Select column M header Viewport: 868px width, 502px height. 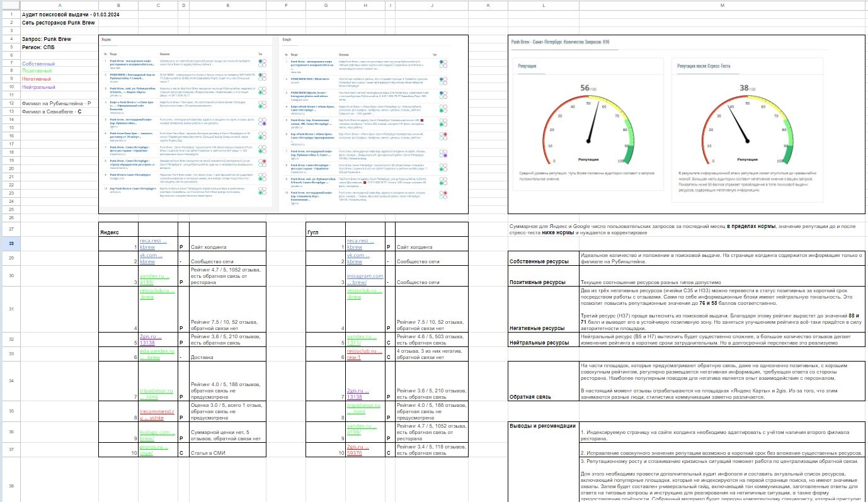coord(722,5)
